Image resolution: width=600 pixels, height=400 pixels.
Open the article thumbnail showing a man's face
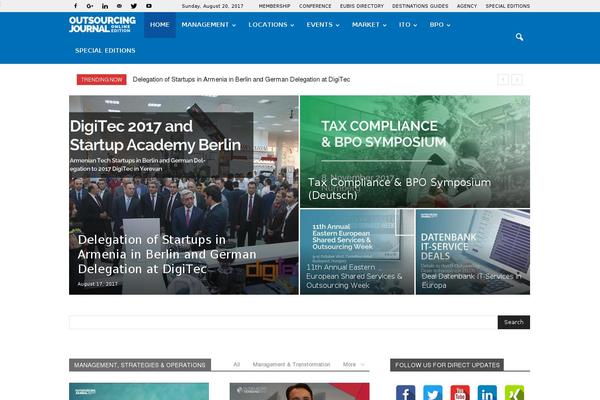[299, 391]
